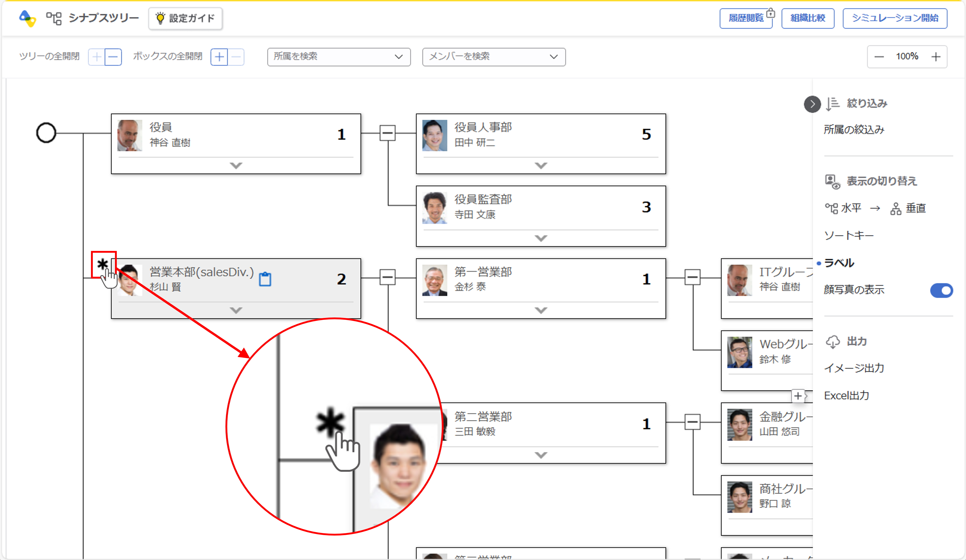Increase zoom with plus next to 100%
Screen dimensions: 966x560
pyautogui.click(x=936, y=57)
